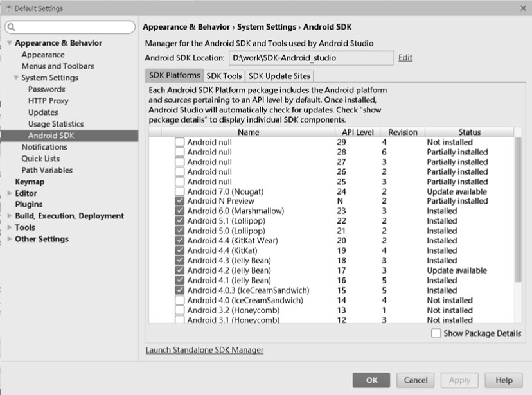Close the Default Settings dialog

(523, 8)
